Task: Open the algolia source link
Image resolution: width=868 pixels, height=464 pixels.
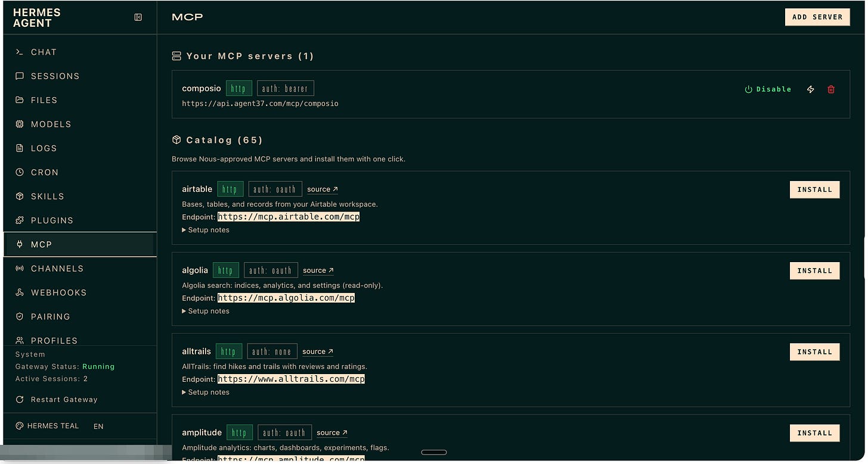Action: [318, 270]
